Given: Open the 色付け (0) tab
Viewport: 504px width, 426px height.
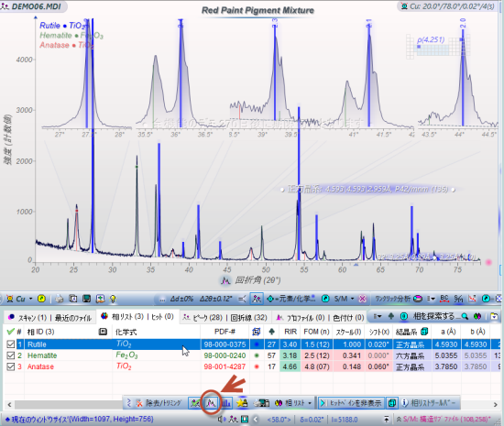Looking at the screenshot, I should [348, 317].
